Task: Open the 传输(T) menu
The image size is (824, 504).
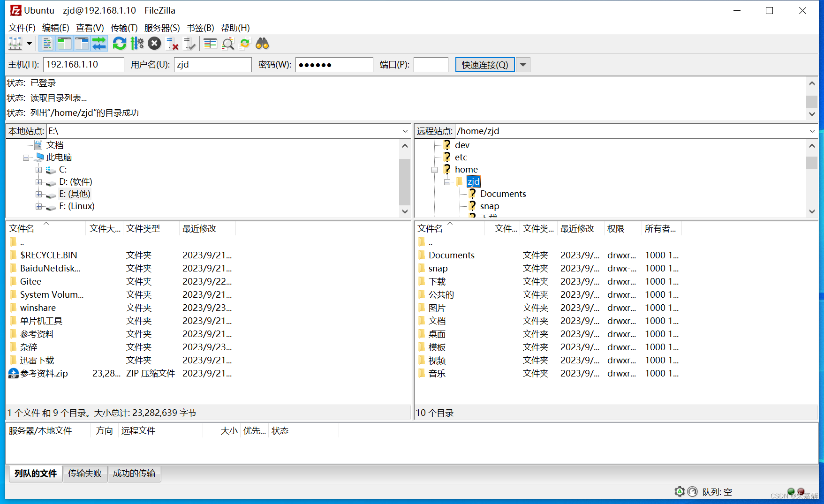Action: 124,28
